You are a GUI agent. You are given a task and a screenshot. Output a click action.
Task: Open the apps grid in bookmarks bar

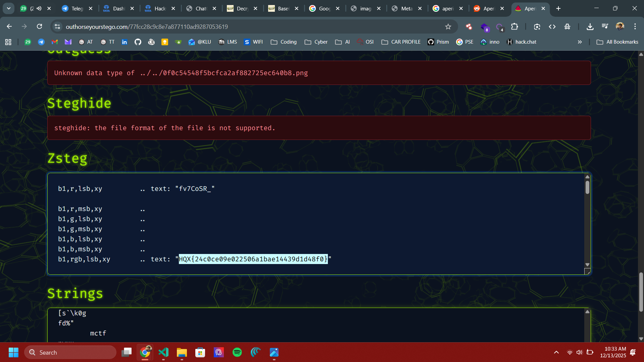(8, 42)
